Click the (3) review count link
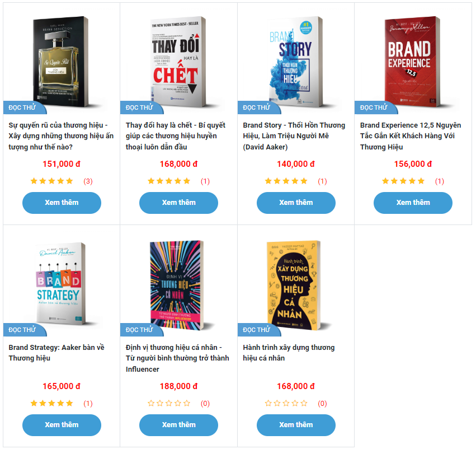The width and height of the screenshot is (476, 449). coord(87,180)
